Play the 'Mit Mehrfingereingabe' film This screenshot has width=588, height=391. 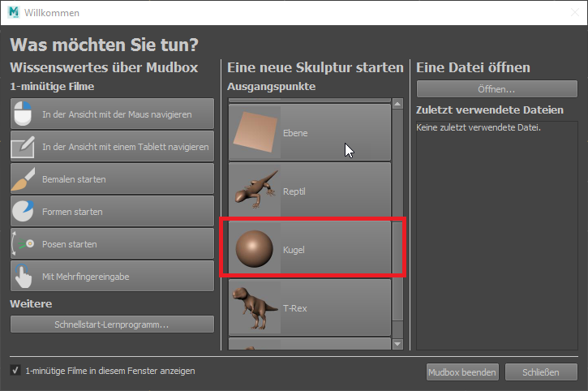pyautogui.click(x=112, y=276)
